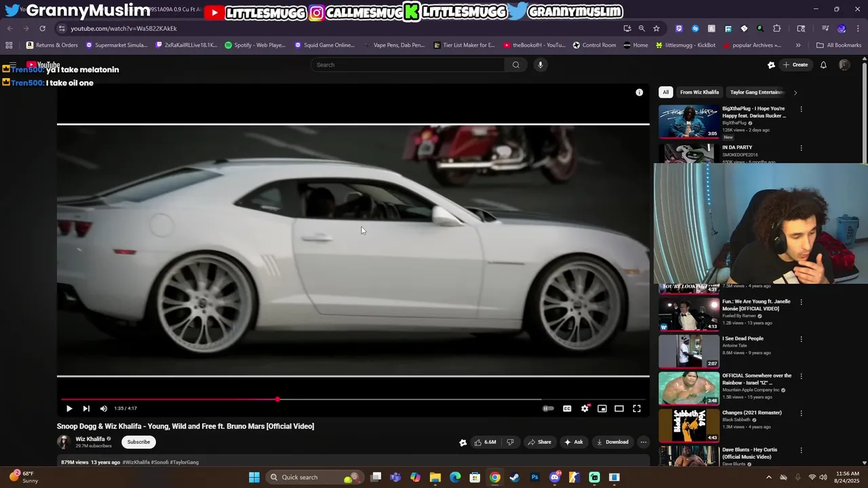Open Chrome apps grid icon
This screenshot has height=488, width=868.
pyautogui.click(x=9, y=45)
